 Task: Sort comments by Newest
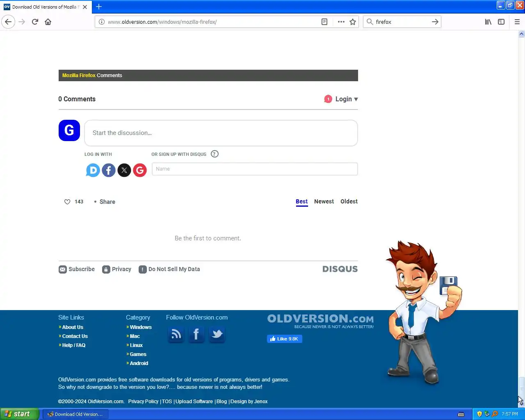click(324, 201)
